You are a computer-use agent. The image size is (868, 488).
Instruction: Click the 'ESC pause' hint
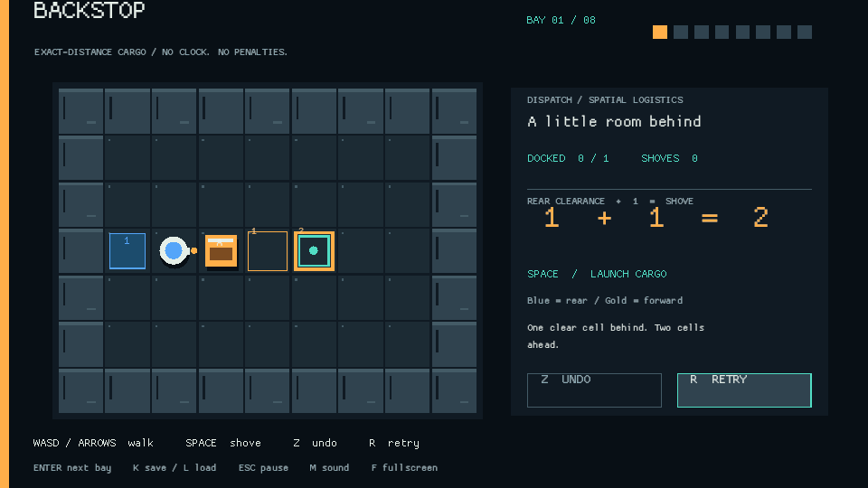pyautogui.click(x=263, y=468)
